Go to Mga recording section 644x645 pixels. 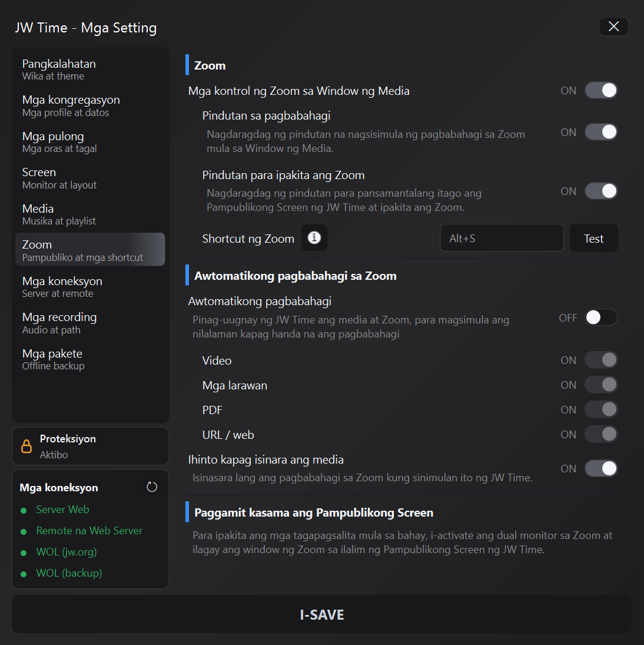click(90, 323)
